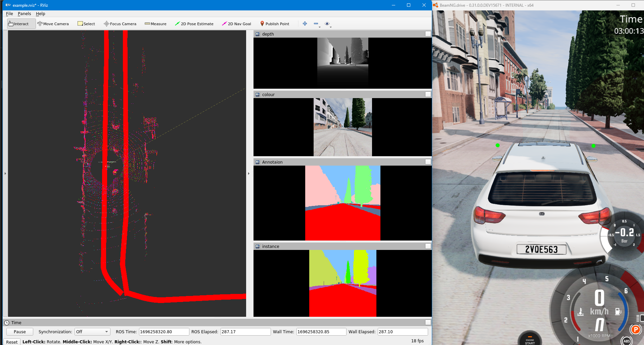Click the Wall Time field
Screen dimensions: 644x345
point(321,332)
